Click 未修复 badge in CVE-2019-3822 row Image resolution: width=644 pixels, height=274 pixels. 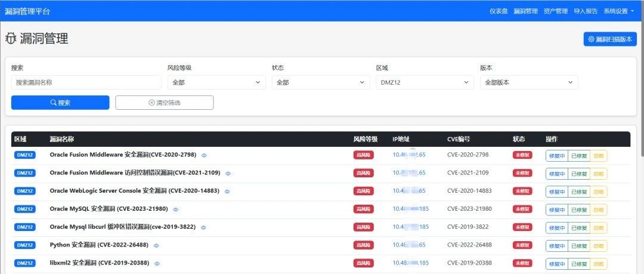[x=522, y=227]
